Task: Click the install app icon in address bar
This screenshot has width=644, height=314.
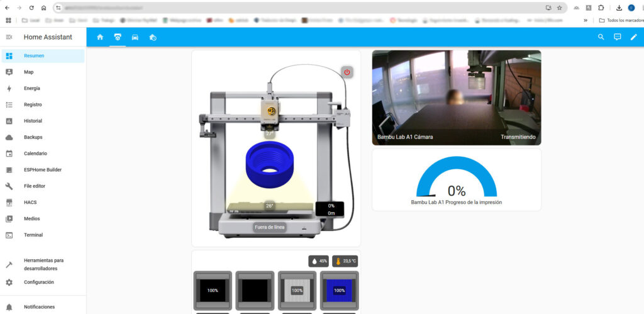Action: [x=548, y=8]
